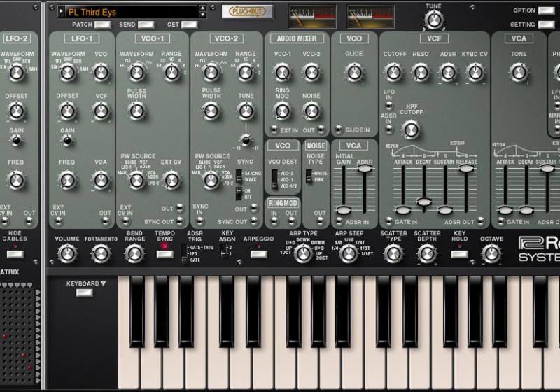Open the SETTING menu button

[546, 24]
